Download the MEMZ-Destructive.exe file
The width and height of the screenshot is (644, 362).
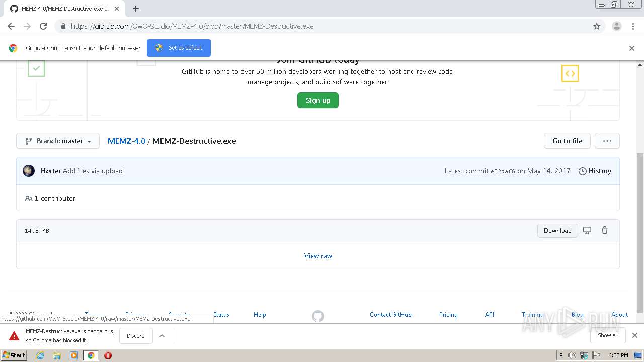pyautogui.click(x=557, y=231)
